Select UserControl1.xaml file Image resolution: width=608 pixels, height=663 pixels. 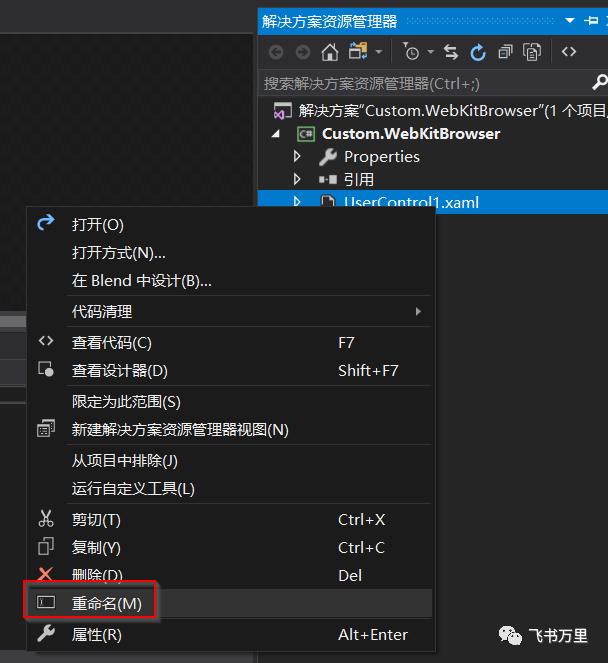coord(411,202)
